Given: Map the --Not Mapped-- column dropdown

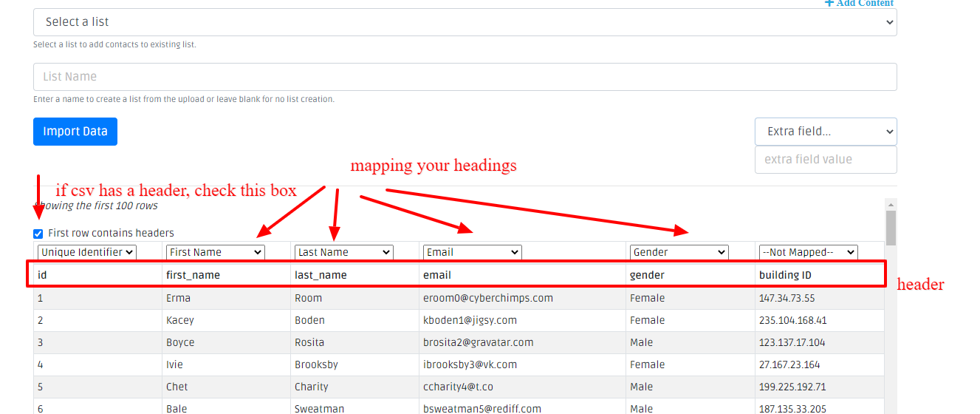Looking at the screenshot, I should coord(808,252).
